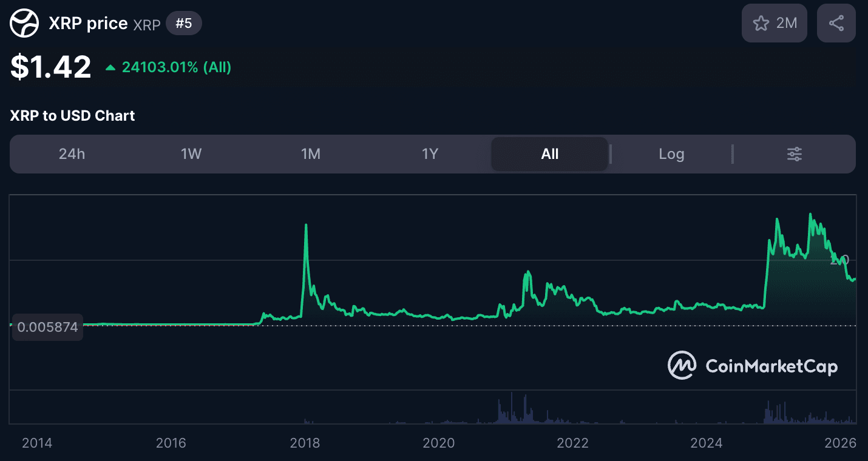Choose the 1M chart range
868x461 pixels.
point(311,154)
